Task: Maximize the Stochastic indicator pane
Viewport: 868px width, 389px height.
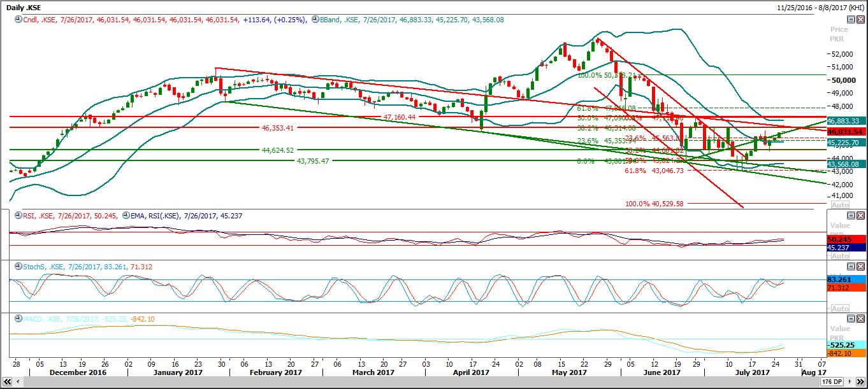Action: (851, 267)
